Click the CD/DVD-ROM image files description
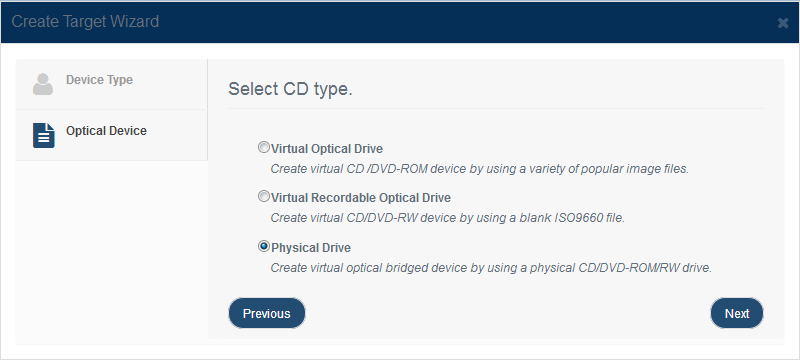 480,169
